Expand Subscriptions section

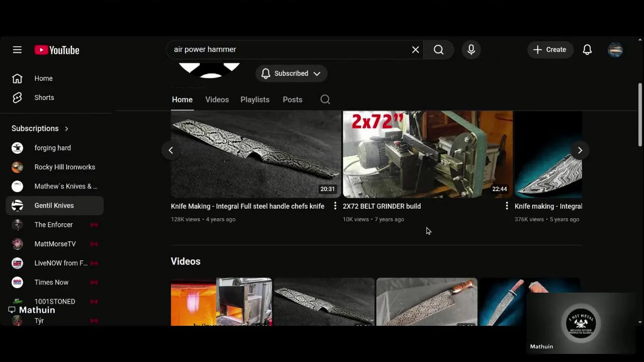pos(40,128)
